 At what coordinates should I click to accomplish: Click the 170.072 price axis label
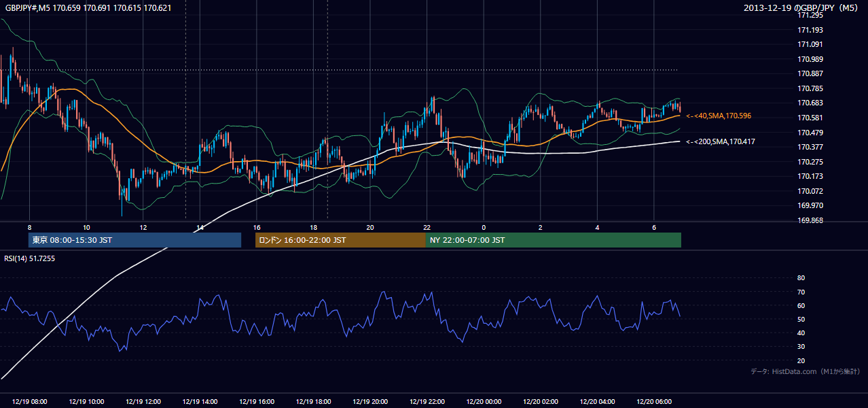[x=810, y=191]
